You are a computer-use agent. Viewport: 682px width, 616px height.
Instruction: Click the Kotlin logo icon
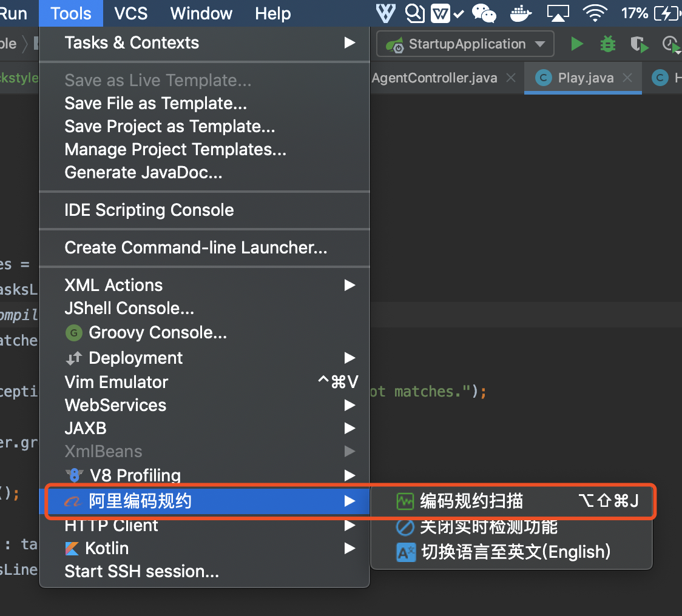72,549
